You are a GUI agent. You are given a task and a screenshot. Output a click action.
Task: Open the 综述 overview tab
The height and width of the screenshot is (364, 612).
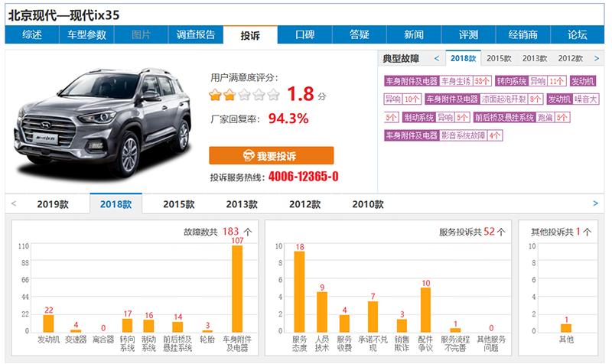pyautogui.click(x=32, y=34)
